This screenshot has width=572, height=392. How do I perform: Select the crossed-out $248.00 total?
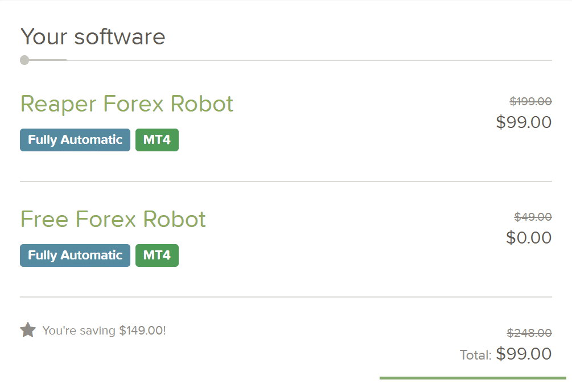click(529, 333)
